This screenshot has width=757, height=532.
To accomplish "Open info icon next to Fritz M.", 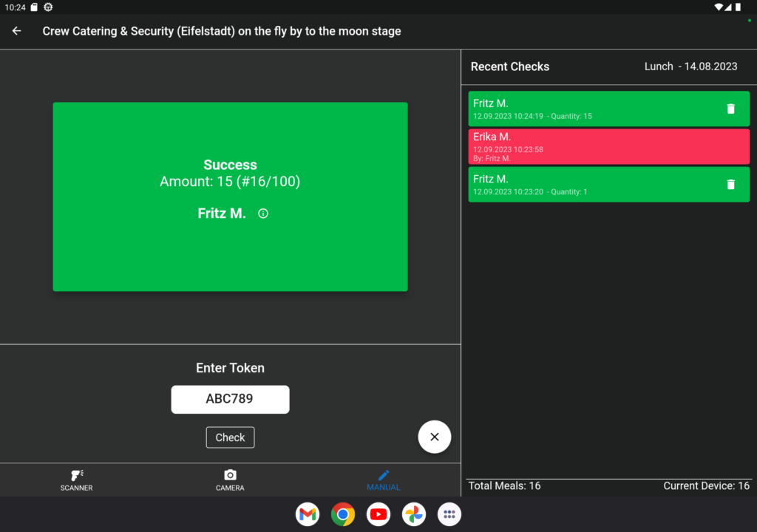I will tap(263, 214).
